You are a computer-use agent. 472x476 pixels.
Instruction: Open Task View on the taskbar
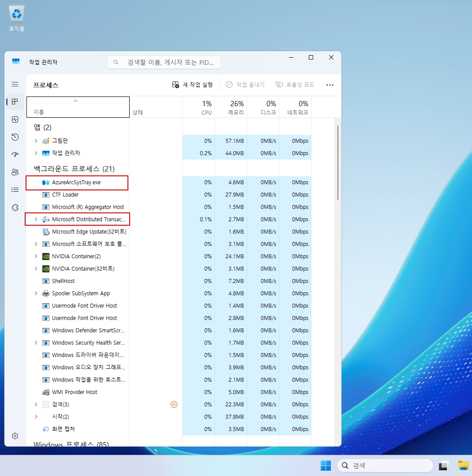[x=444, y=465]
